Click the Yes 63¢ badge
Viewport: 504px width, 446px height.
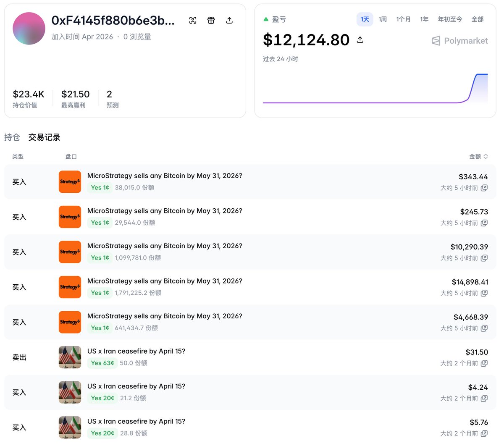click(x=102, y=363)
